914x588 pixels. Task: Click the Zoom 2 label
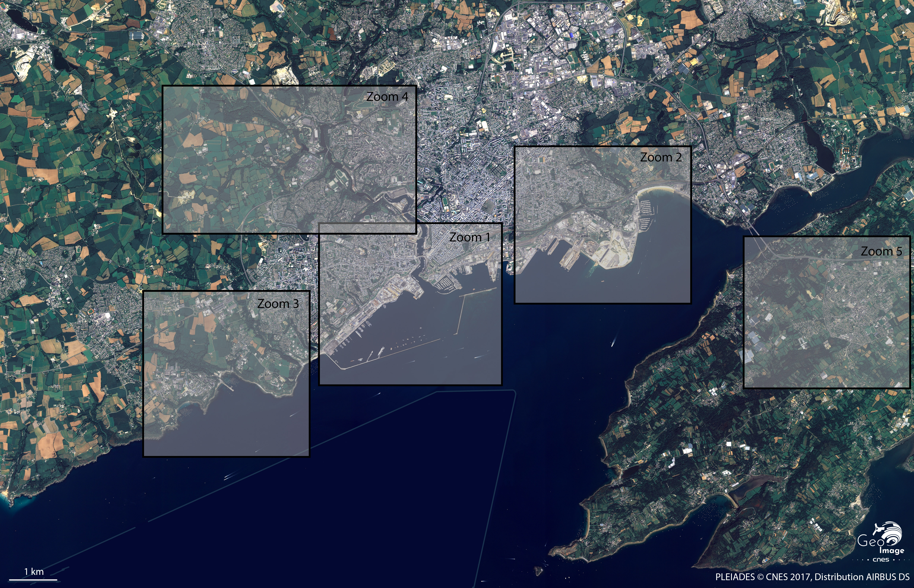661,157
